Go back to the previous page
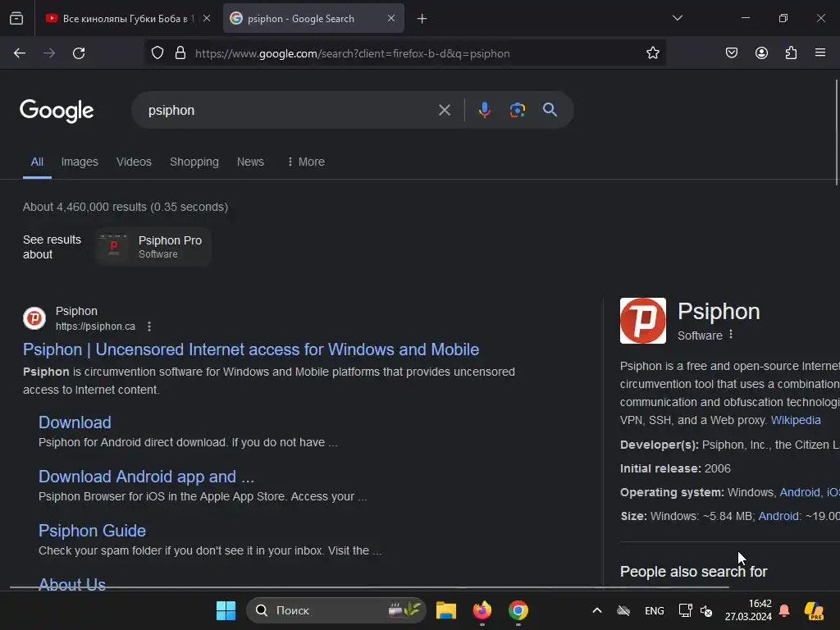Image resolution: width=840 pixels, height=630 pixels. click(x=20, y=53)
